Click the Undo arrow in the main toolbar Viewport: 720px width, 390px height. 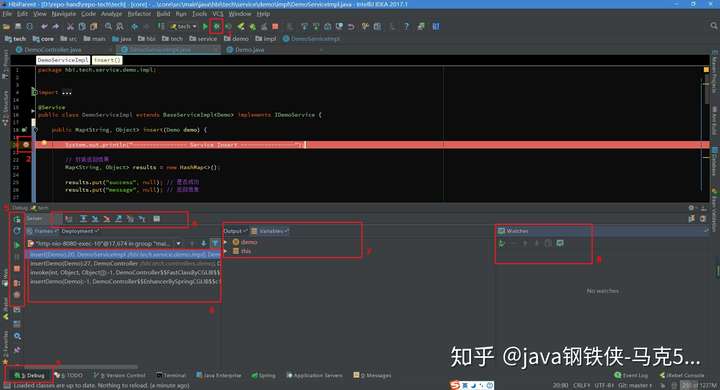point(44,27)
